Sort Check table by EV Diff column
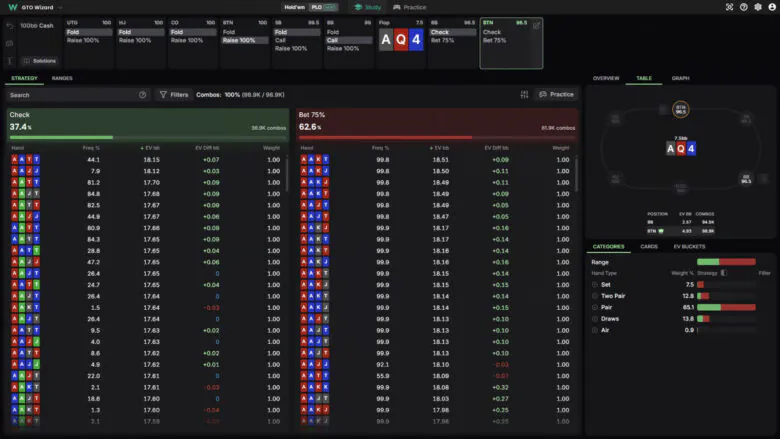The width and height of the screenshot is (780, 439). pos(207,148)
